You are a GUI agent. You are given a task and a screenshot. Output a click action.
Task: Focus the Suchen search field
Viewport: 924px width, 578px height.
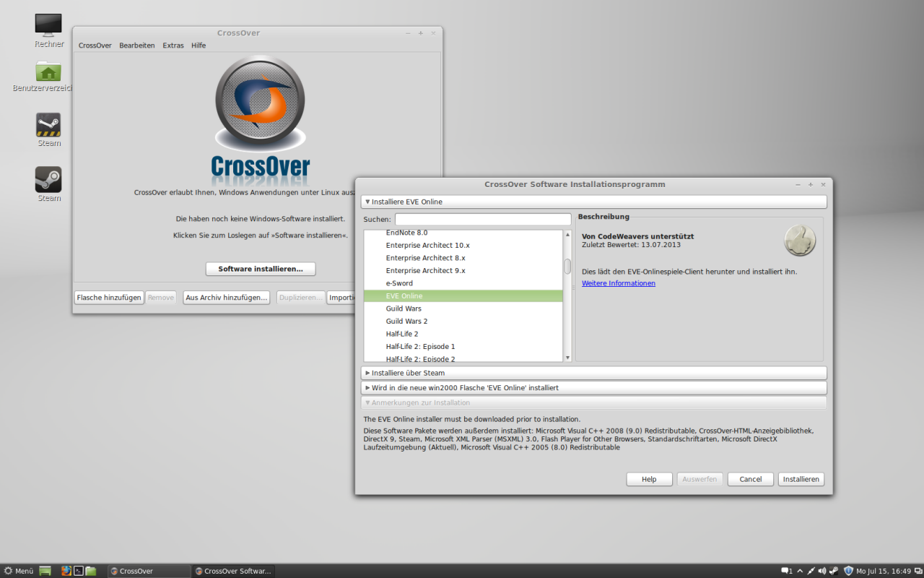[x=483, y=219]
